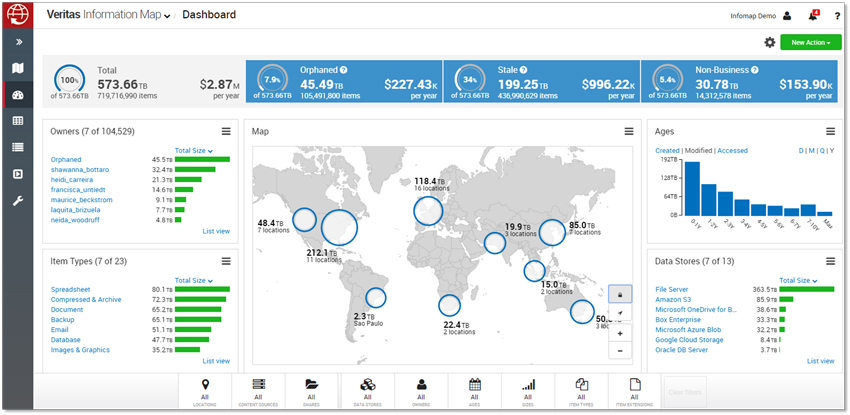This screenshot has height=415, width=850.
Task: Switch Ages chart to Modified
Action: click(x=698, y=151)
